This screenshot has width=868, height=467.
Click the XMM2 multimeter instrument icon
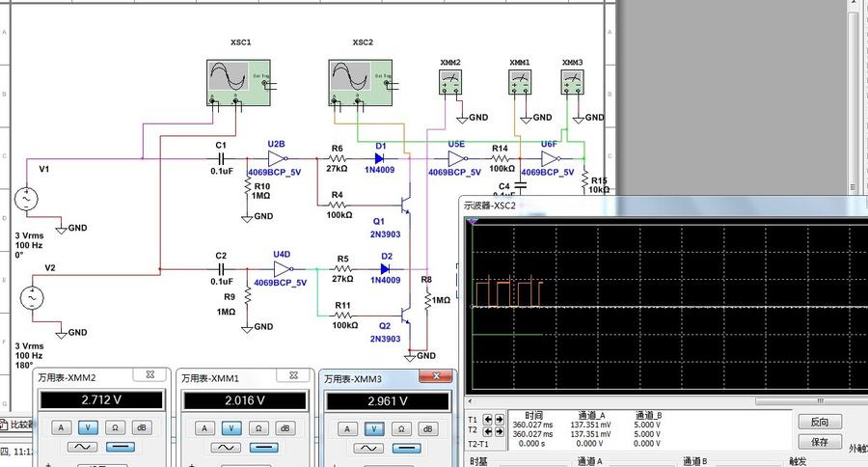pyautogui.click(x=450, y=84)
